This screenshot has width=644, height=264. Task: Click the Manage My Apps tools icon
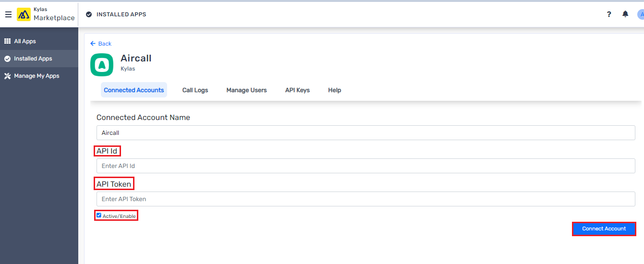(x=7, y=76)
